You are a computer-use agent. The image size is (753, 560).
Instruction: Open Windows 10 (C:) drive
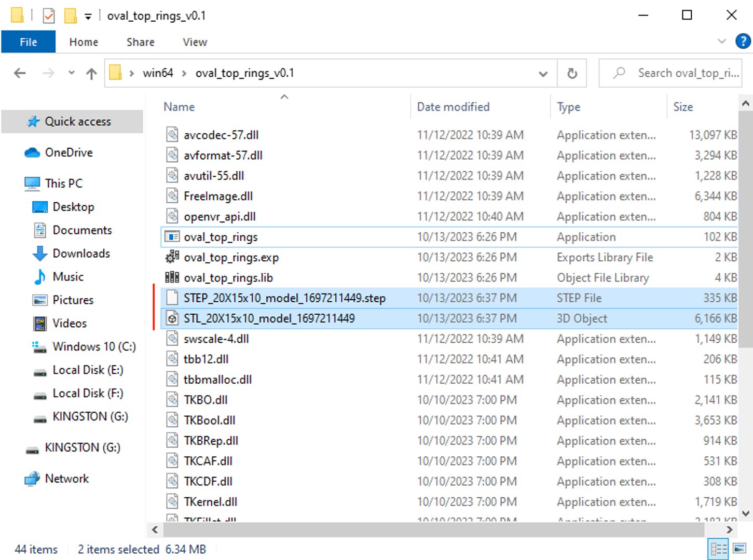click(x=85, y=346)
